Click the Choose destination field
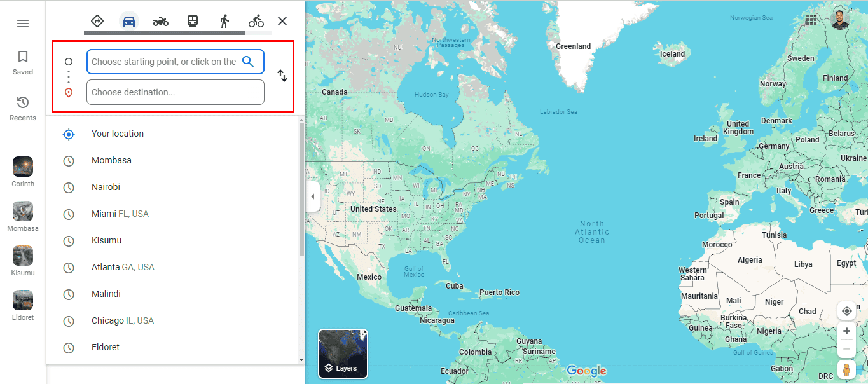 click(x=176, y=92)
